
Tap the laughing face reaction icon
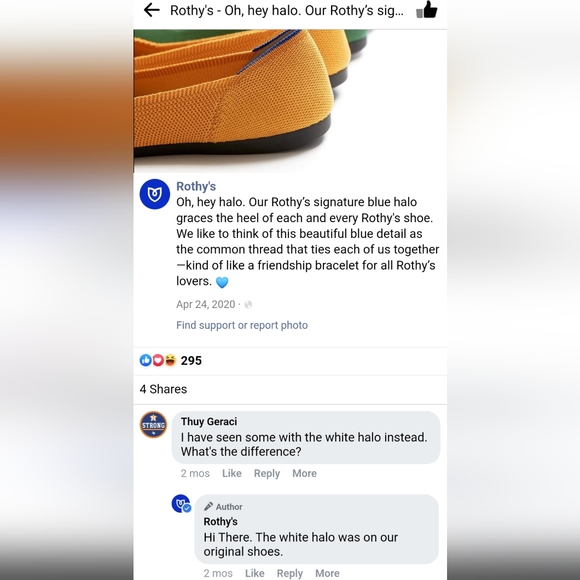point(170,360)
